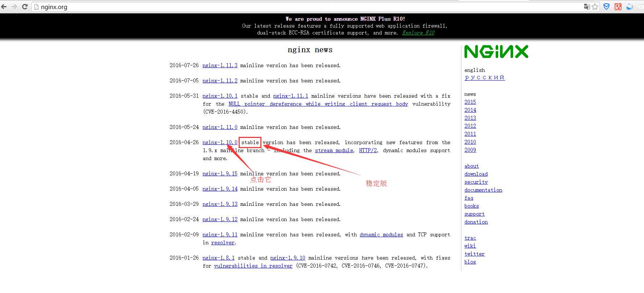Screen dimensions: 644x293
Task: Open vulnerabilities in resolver link
Action: (x=253, y=266)
